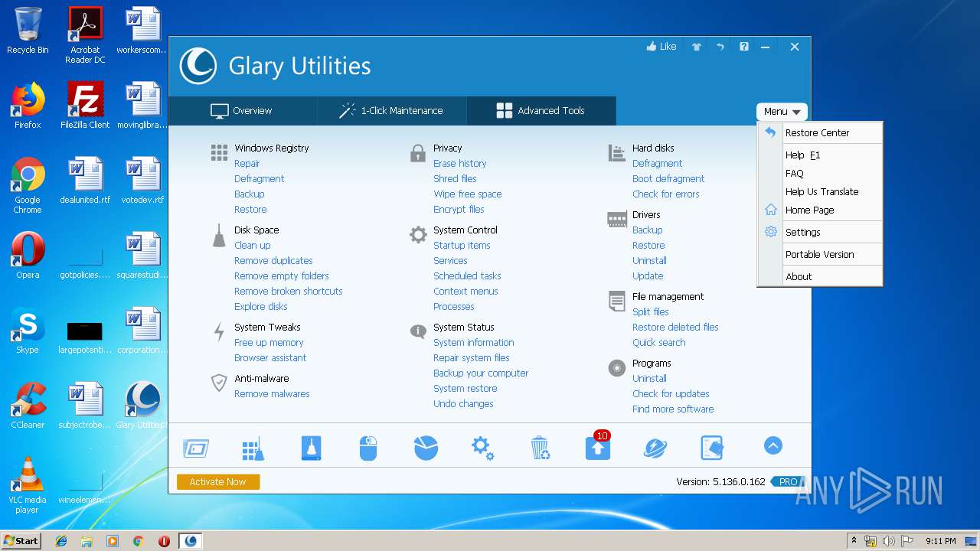Viewport: 980px width, 551px height.
Task: Open System information link
Action: pos(474,343)
